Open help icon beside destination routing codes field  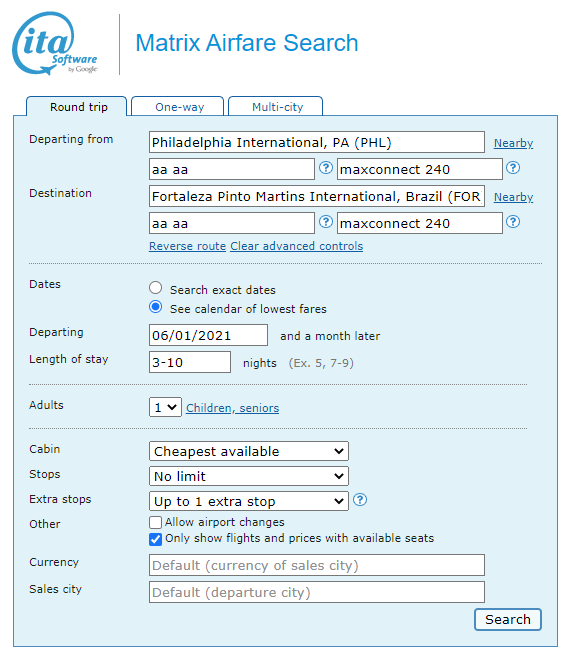coord(326,222)
